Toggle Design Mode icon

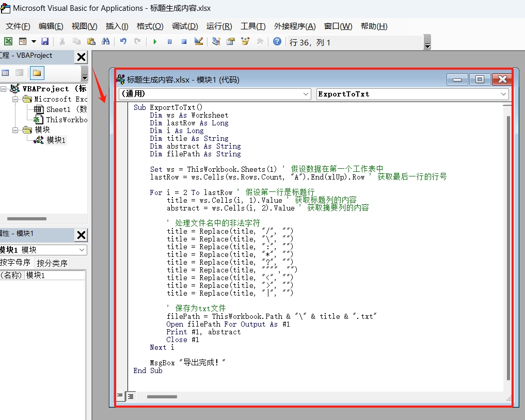(x=199, y=41)
